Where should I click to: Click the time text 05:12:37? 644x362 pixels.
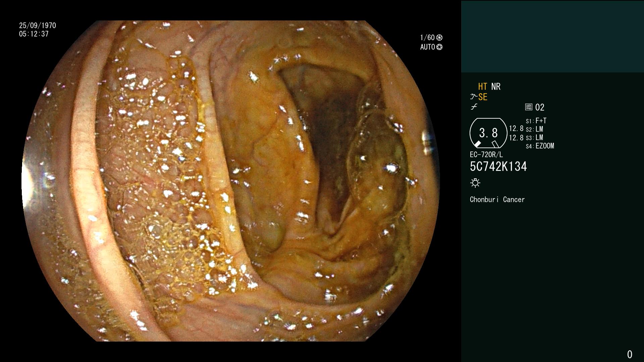(x=34, y=34)
